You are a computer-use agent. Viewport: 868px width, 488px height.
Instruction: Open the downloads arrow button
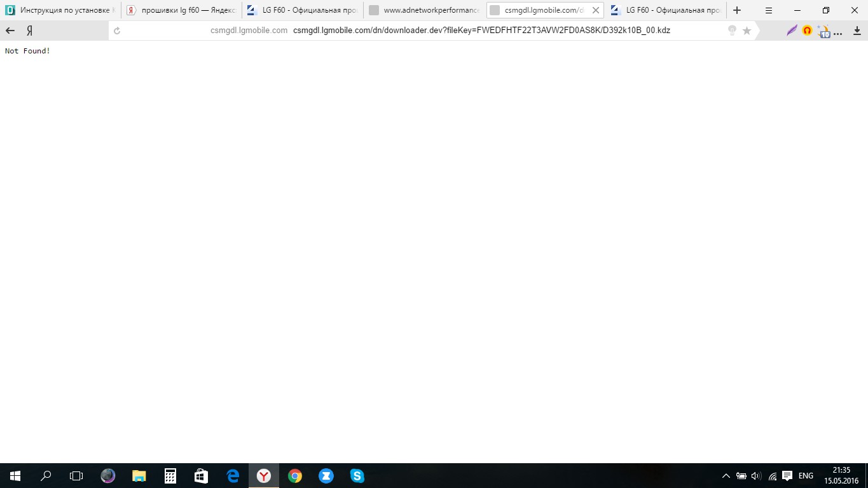857,31
